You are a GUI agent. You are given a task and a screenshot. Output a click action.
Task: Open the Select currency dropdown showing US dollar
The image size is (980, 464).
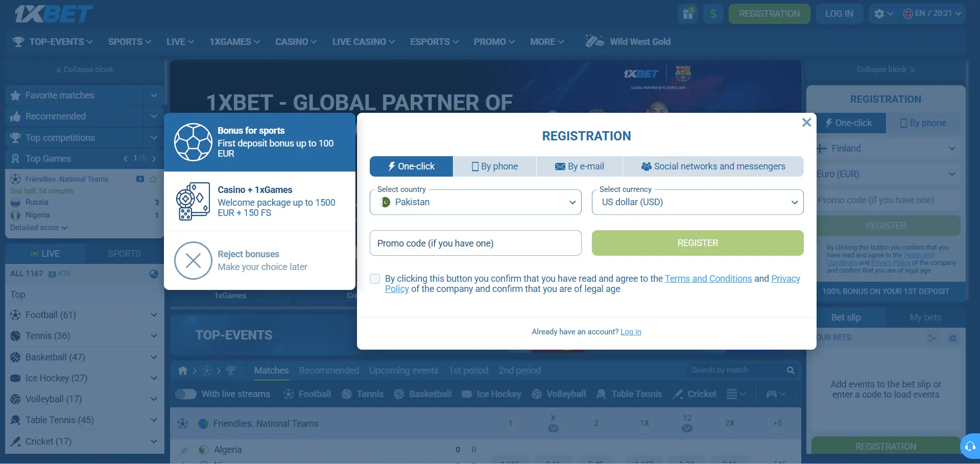[x=698, y=202]
